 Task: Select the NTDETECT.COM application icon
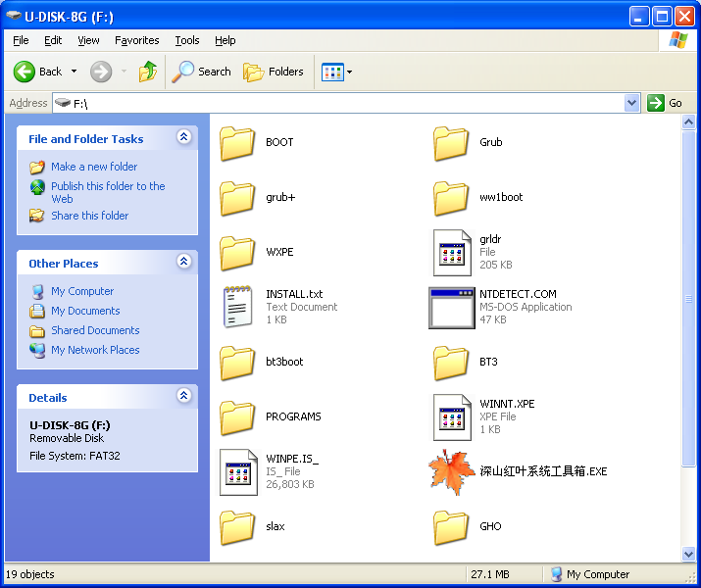[452, 308]
